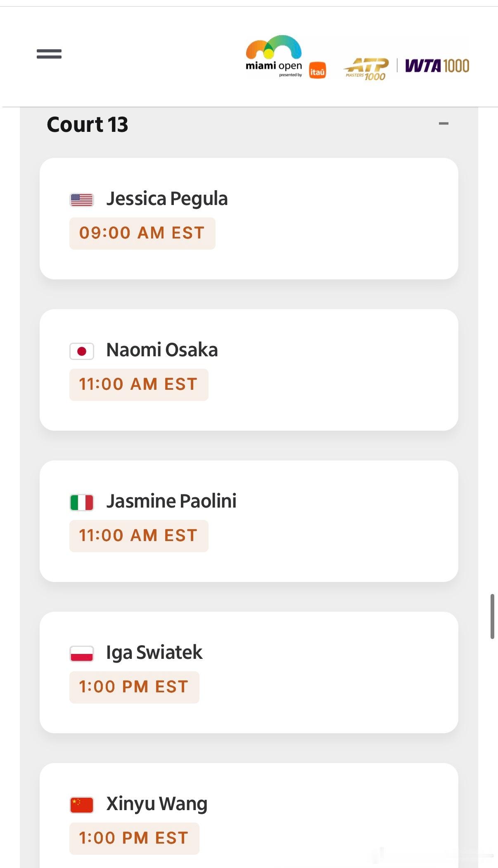Screen dimensions: 498x868
Task: Tap the Itaú sponsor logo
Action: click(318, 70)
